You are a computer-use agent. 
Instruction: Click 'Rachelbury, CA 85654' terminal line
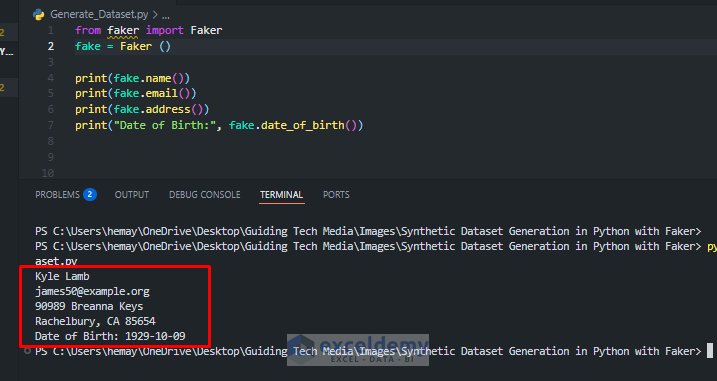tap(95, 321)
